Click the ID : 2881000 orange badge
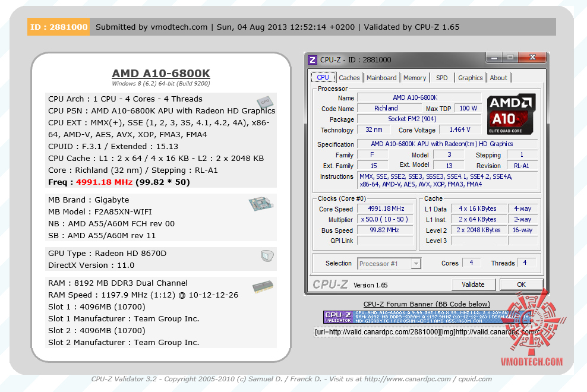The width and height of the screenshot is (587, 392). click(x=58, y=27)
